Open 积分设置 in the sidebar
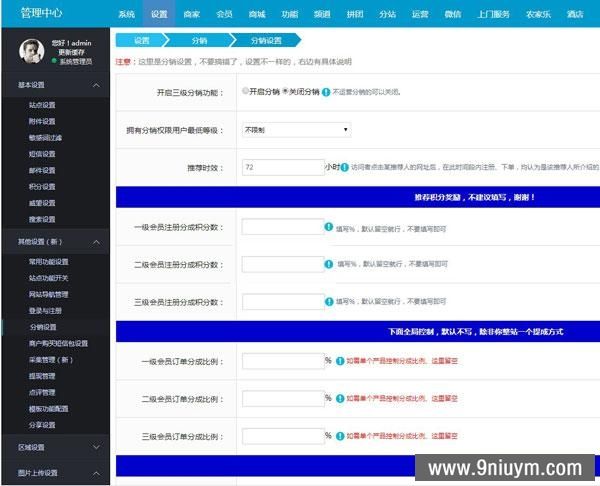 click(42, 187)
